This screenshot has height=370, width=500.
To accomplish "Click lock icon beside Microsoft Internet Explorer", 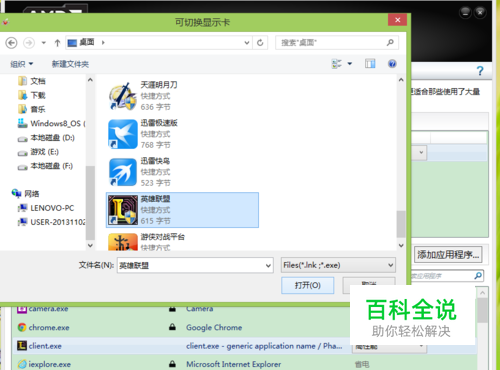I will click(x=172, y=364).
